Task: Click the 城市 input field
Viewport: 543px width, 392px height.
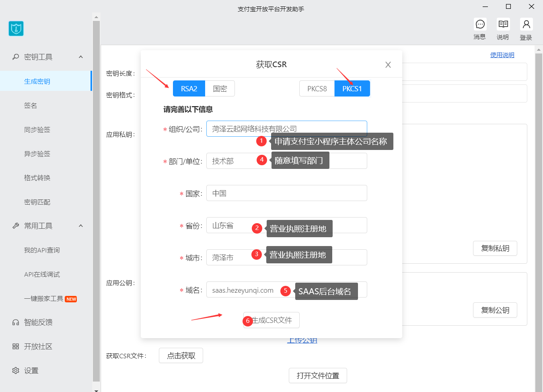Action: (x=287, y=257)
